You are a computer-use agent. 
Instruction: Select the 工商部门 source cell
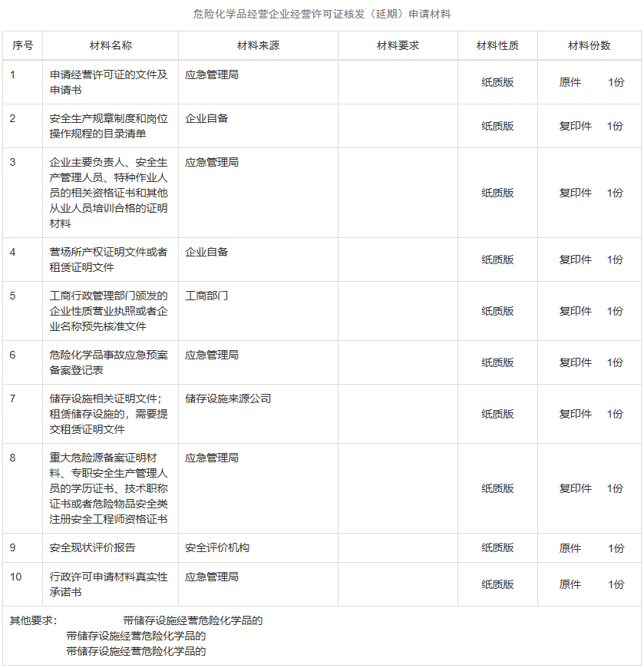pyautogui.click(x=206, y=296)
